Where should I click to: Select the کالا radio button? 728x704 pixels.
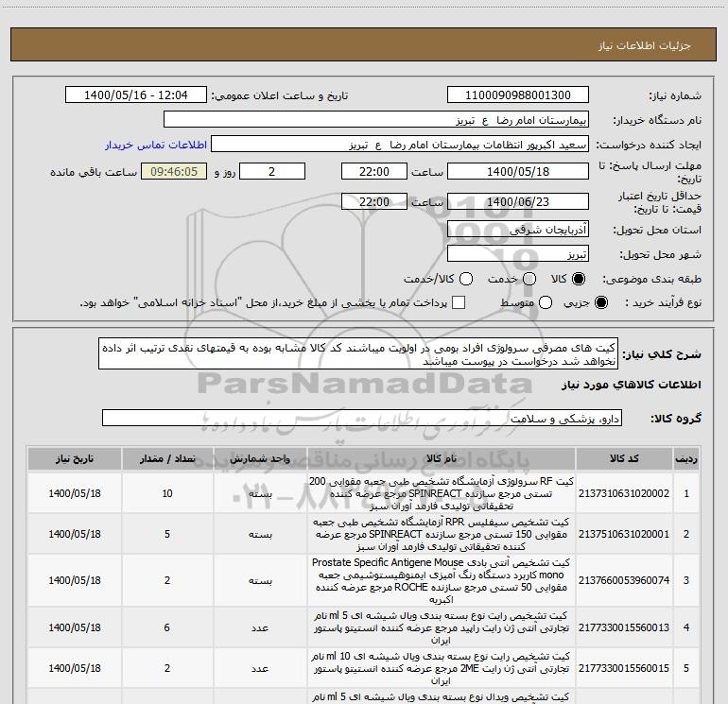pos(579,279)
